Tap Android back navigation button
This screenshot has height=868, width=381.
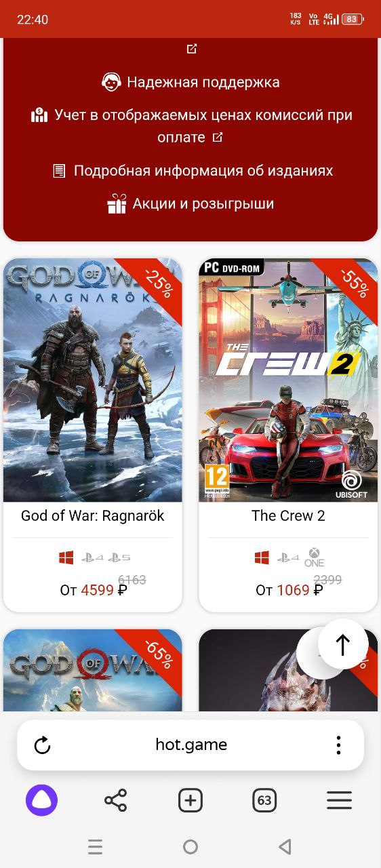[285, 846]
